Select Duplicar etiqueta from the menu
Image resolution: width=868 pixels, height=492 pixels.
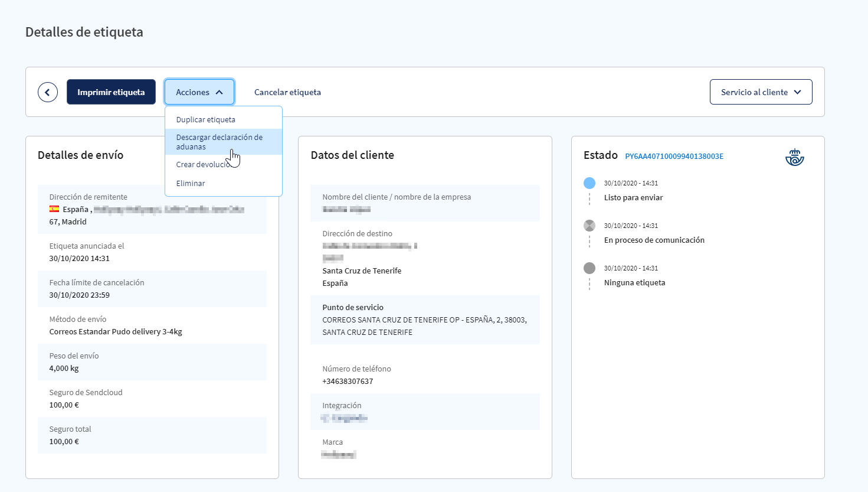point(224,119)
